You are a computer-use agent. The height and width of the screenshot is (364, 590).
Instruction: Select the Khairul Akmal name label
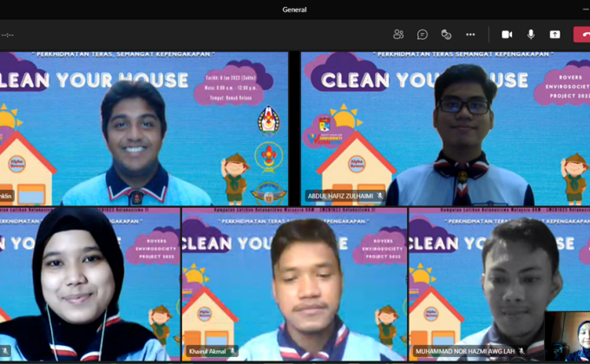tap(206, 351)
